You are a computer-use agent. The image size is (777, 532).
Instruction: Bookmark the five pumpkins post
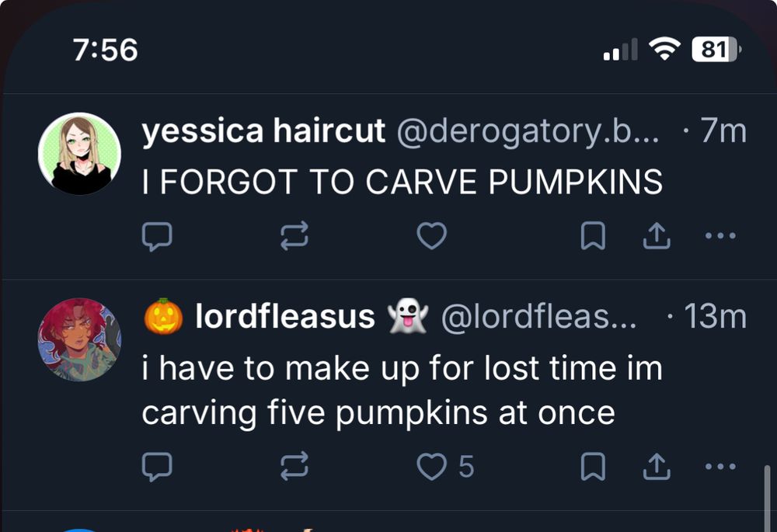click(592, 467)
